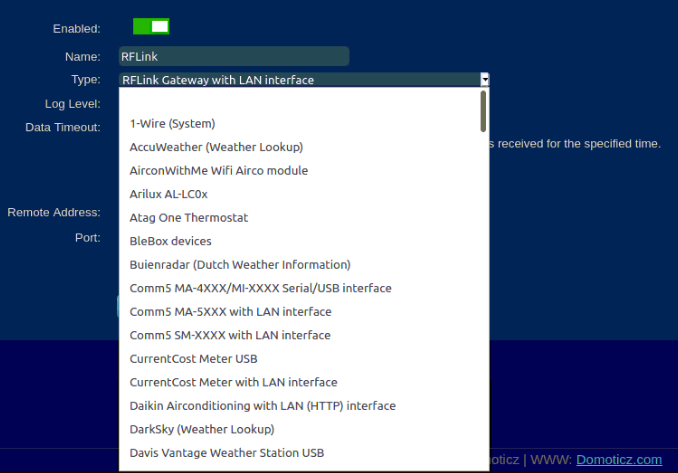This screenshot has width=678, height=473.
Task: Choose Comm5 MA-5XXX with LAN interface
Action: tap(304, 312)
